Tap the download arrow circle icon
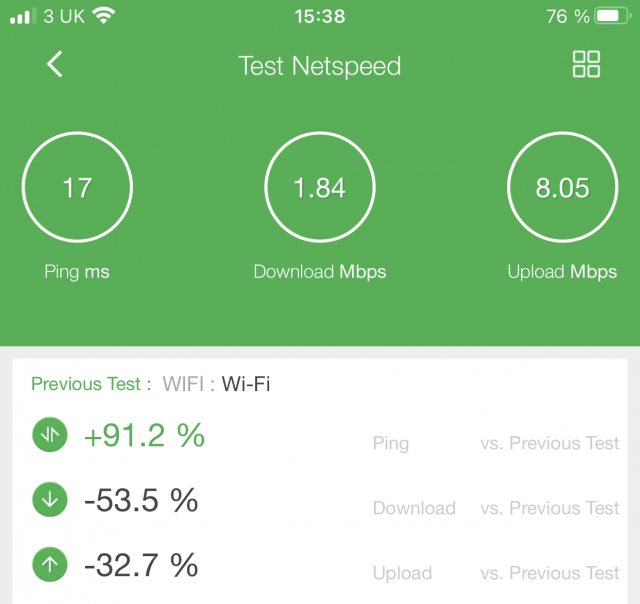 [50, 500]
